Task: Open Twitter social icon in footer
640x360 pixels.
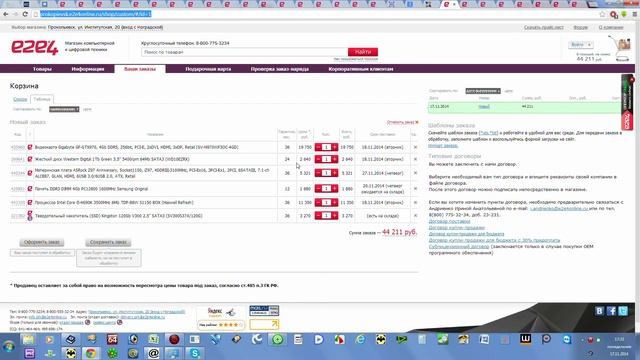Action: point(623,311)
